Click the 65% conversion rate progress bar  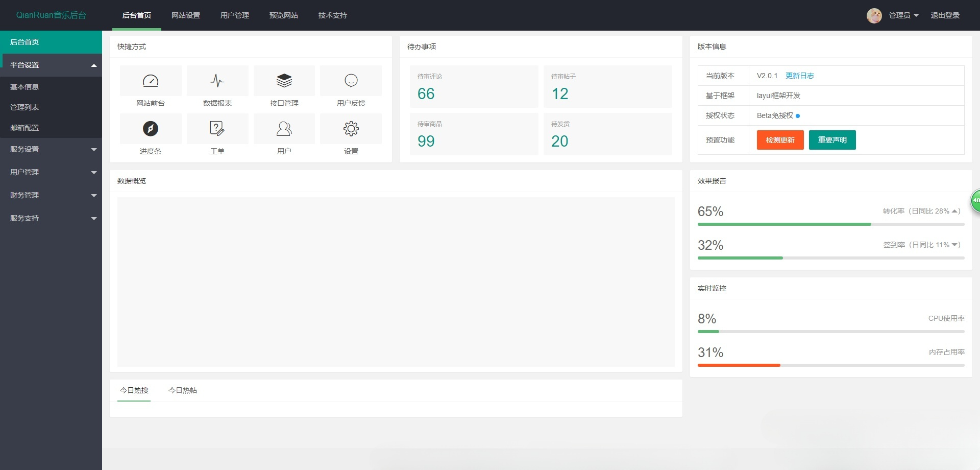point(830,224)
